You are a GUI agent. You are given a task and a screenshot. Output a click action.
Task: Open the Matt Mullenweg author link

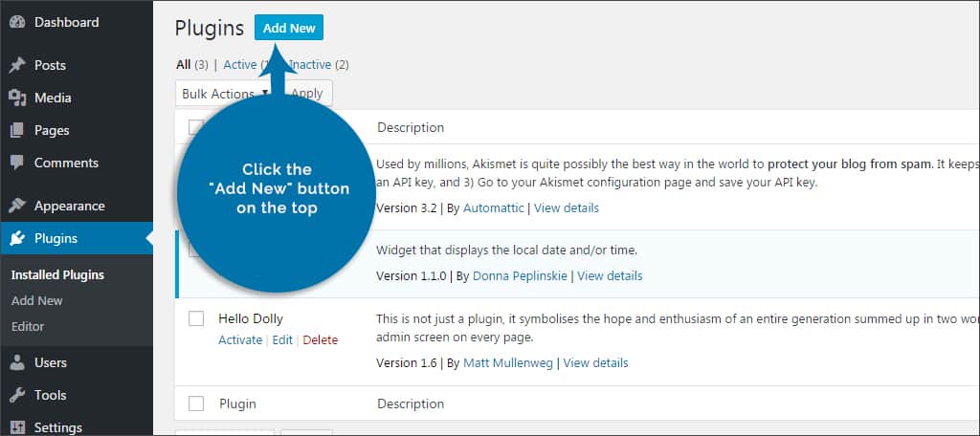tap(508, 363)
